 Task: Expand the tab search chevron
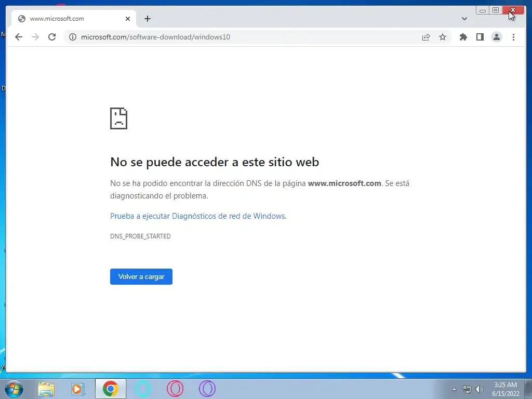click(464, 19)
